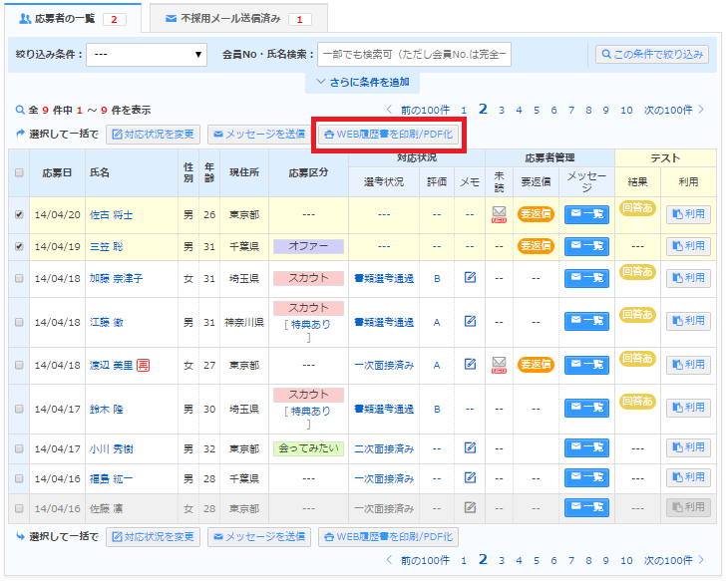The height and width of the screenshot is (581, 728).
Task: Click オファー tag in 三笠 聡 row
Action: point(308,246)
